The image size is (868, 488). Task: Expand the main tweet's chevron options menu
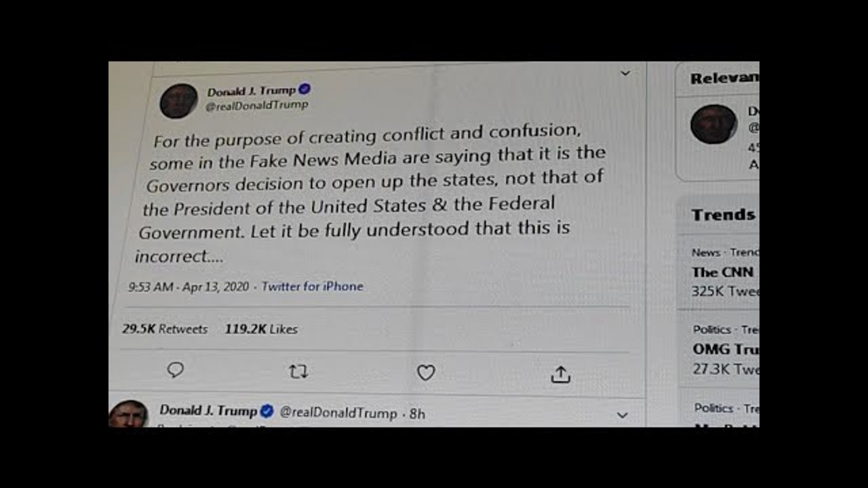pos(625,73)
